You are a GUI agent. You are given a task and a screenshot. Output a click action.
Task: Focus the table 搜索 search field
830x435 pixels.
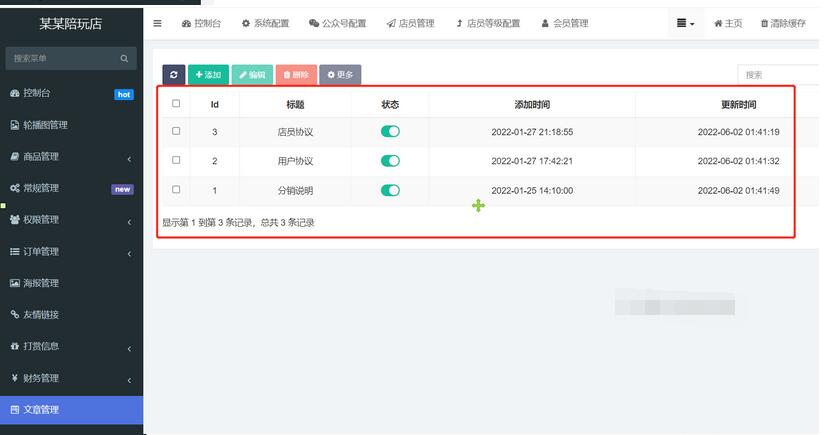[778, 75]
